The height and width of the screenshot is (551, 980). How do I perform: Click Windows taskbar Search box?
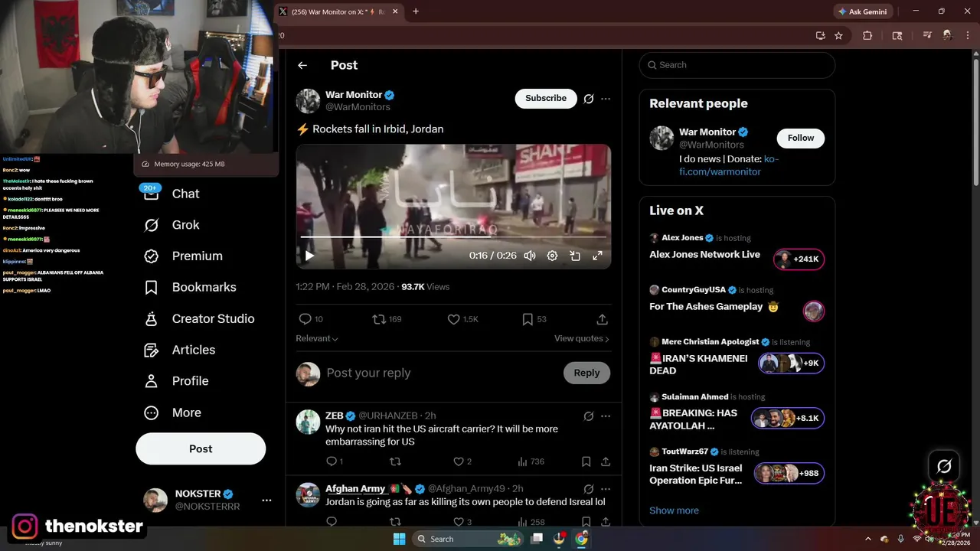point(469,539)
